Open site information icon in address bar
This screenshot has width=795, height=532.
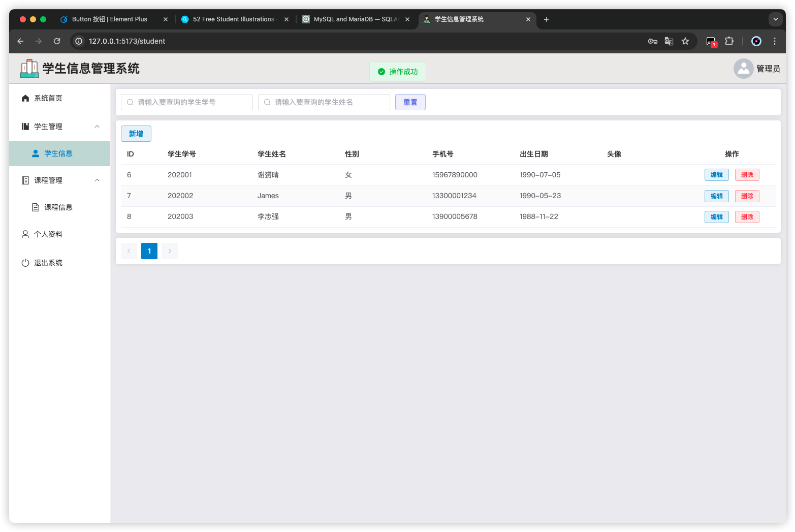click(79, 41)
